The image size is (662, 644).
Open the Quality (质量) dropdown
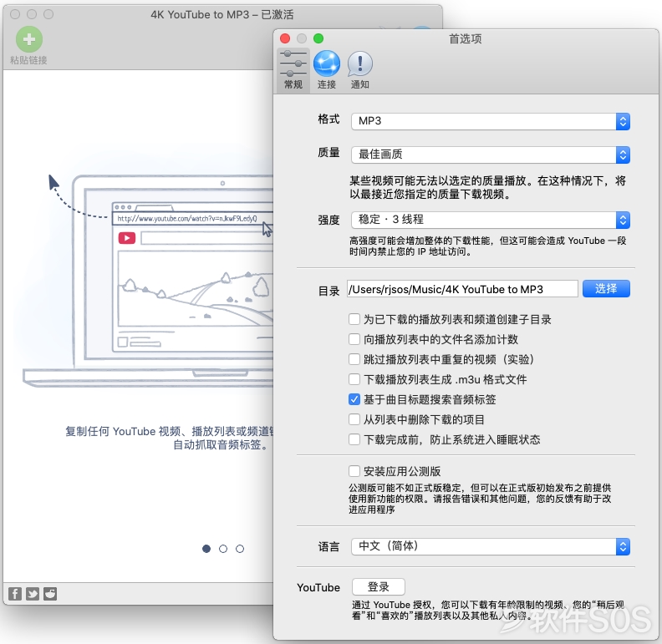[x=491, y=155]
